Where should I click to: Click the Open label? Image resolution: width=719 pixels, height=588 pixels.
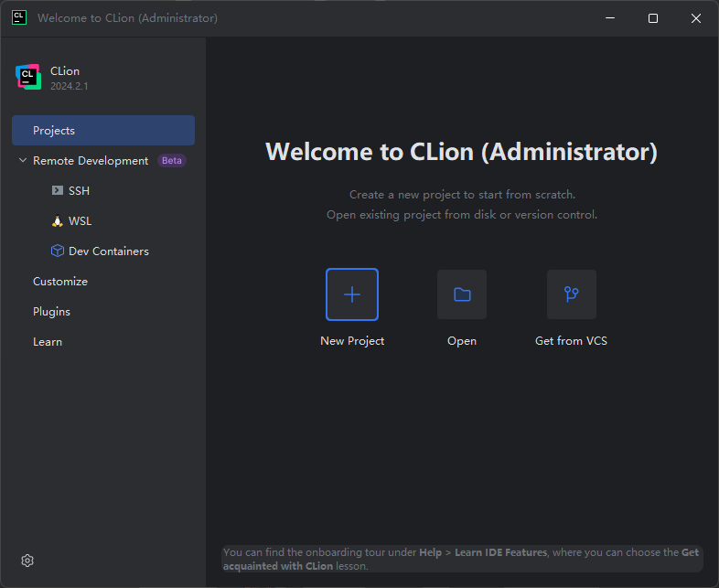click(462, 341)
